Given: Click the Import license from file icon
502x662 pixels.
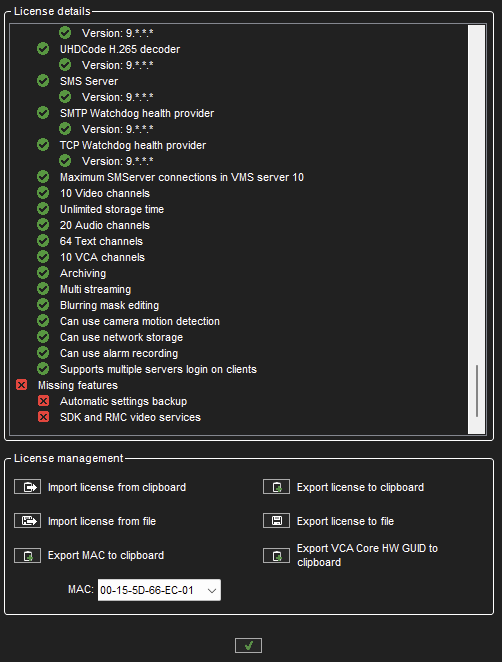Looking at the screenshot, I should pos(27,521).
